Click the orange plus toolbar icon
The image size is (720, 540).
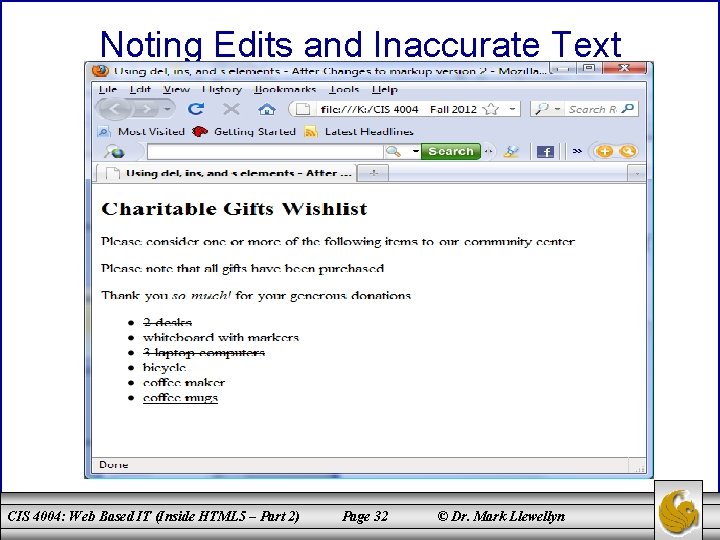604,152
